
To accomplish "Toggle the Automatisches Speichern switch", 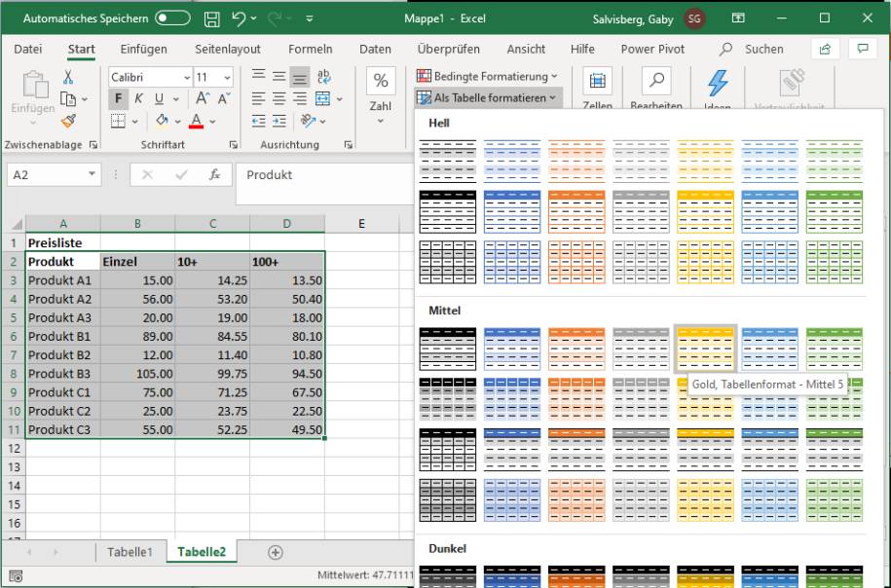I will (x=172, y=18).
